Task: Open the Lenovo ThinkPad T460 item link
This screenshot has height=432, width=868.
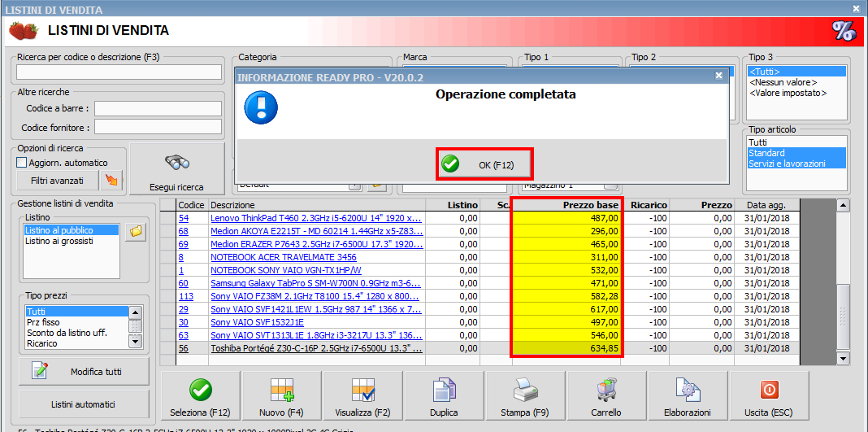Action: click(x=316, y=218)
